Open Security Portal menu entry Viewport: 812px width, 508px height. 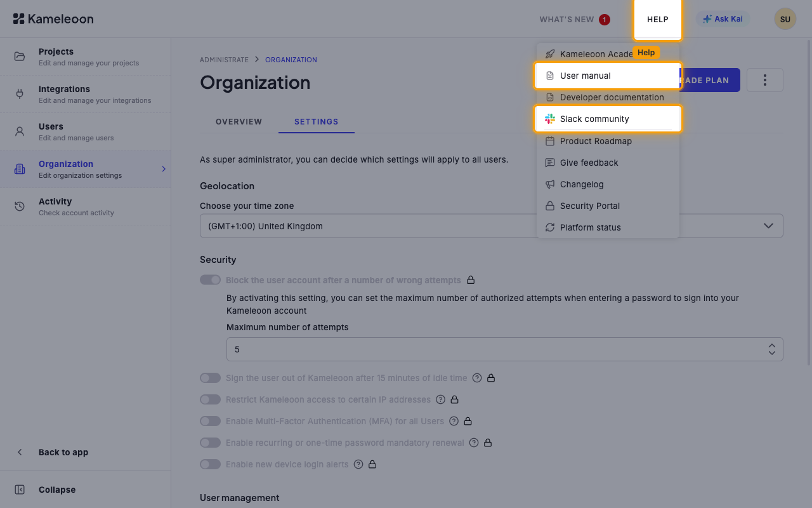(x=608, y=206)
